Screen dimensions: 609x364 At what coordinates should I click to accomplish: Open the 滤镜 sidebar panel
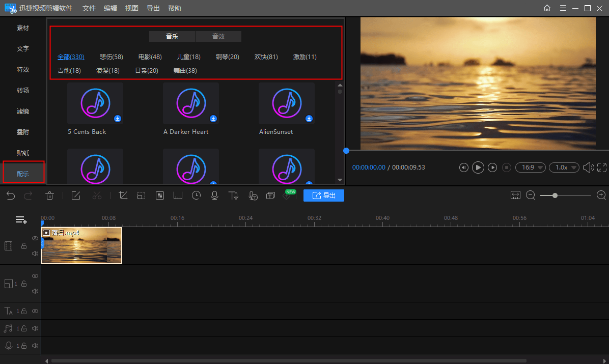pyautogui.click(x=23, y=111)
